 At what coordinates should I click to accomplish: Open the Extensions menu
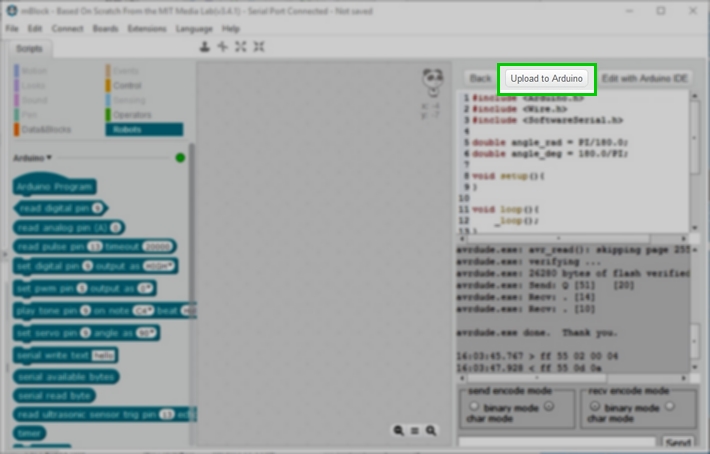[x=147, y=29]
